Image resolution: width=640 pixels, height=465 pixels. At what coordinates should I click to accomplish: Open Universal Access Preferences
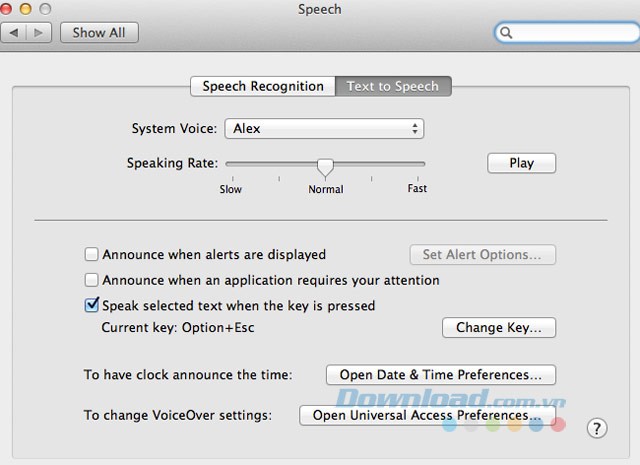[x=427, y=414]
